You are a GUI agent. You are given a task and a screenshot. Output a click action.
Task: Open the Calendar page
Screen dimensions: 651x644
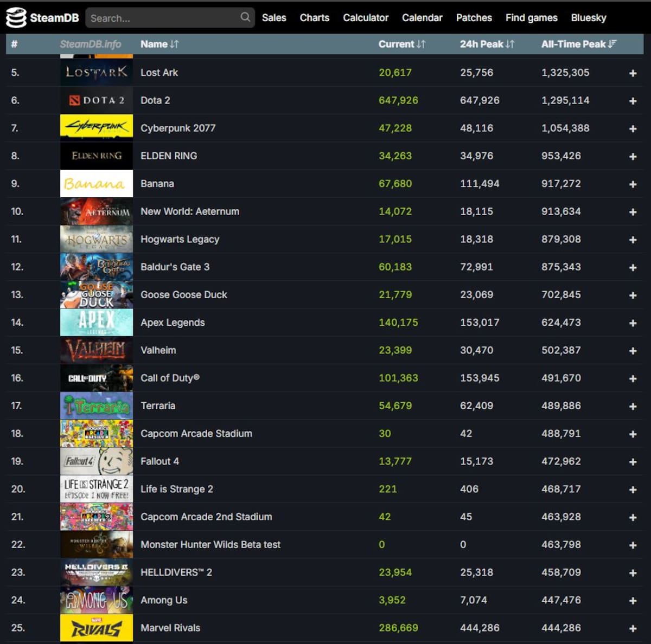422,17
